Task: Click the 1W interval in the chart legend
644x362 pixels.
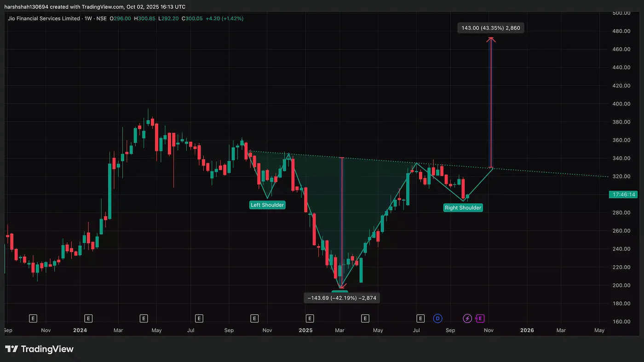Action: pyautogui.click(x=88, y=18)
